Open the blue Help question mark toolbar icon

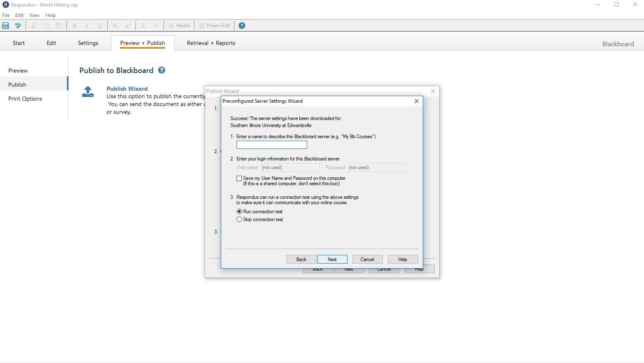point(242,26)
